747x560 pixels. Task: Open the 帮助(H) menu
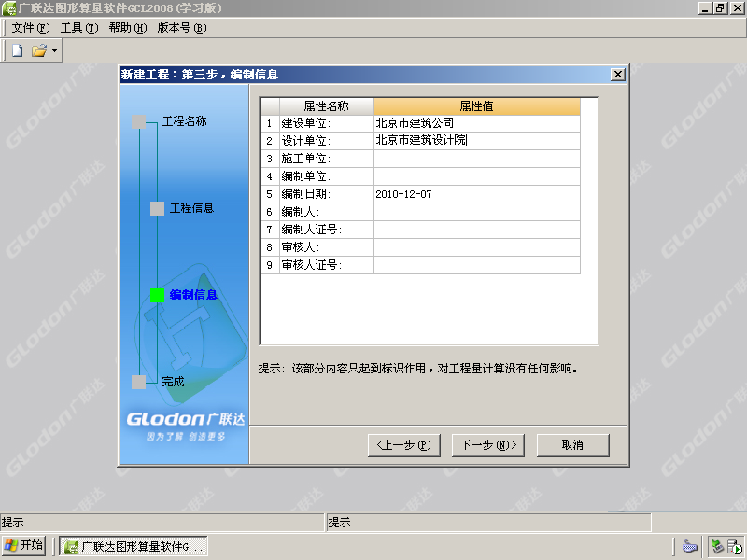[128, 28]
